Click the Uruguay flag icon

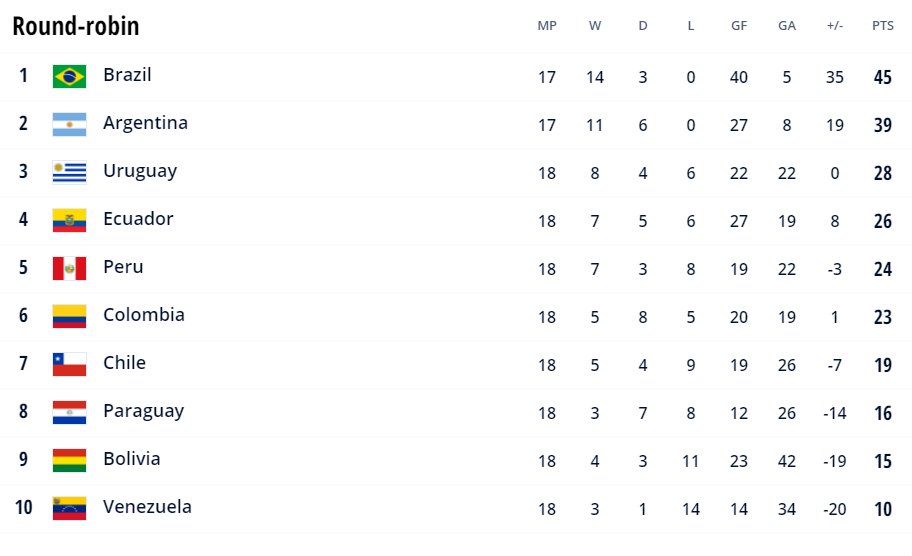click(69, 172)
